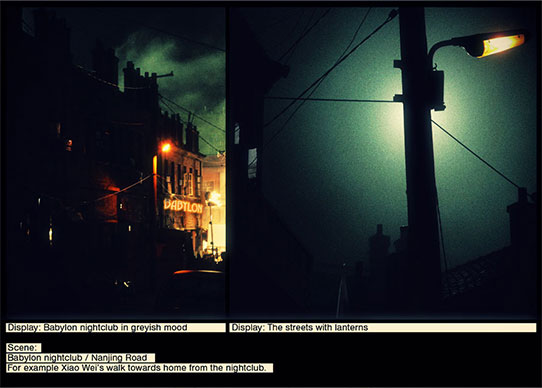Screen dimensions: 542x388
Task: Click the red-lit car roof below the nightclub
Action: pyautogui.click(x=198, y=272)
